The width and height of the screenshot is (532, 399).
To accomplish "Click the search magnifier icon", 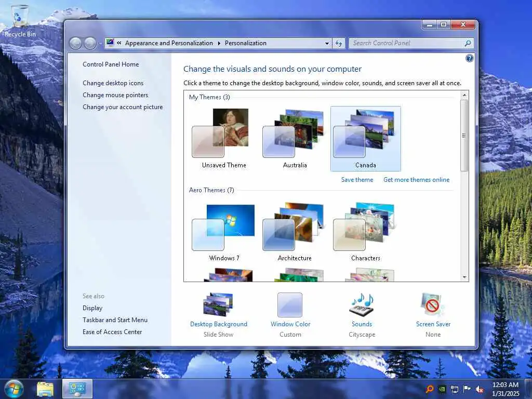I will tap(468, 43).
